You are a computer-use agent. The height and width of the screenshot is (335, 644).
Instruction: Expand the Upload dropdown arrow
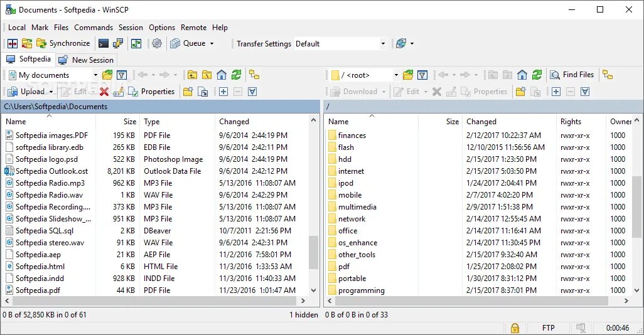point(51,92)
